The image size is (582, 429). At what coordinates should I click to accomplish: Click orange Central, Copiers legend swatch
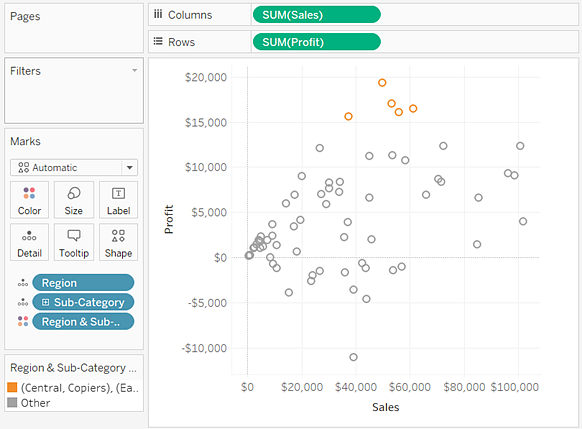(12, 387)
